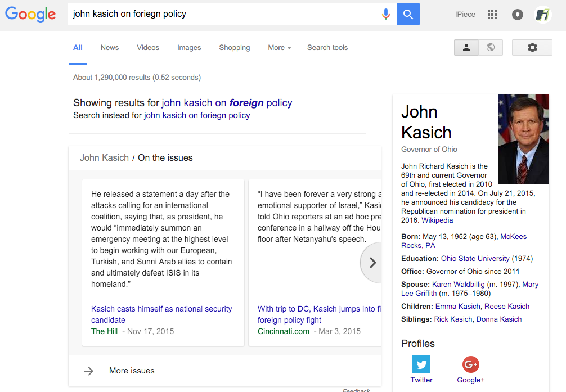Screen dimensions: 566x392
Task: Open Search tools options
Action: coord(327,48)
